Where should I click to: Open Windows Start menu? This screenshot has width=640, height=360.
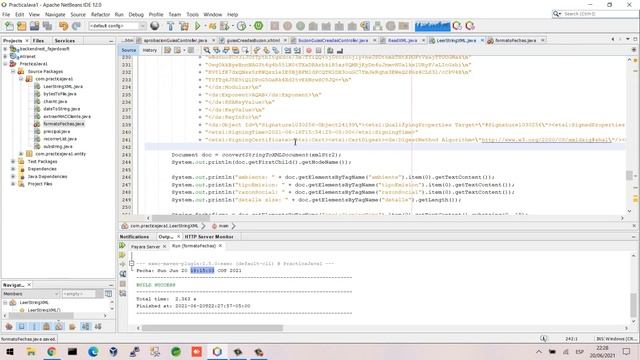(10, 351)
